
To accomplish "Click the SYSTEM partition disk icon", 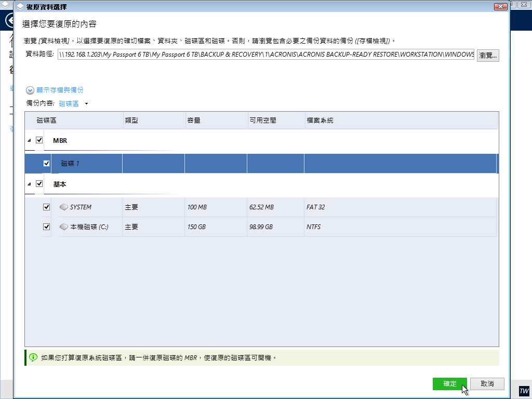I will (x=64, y=207).
